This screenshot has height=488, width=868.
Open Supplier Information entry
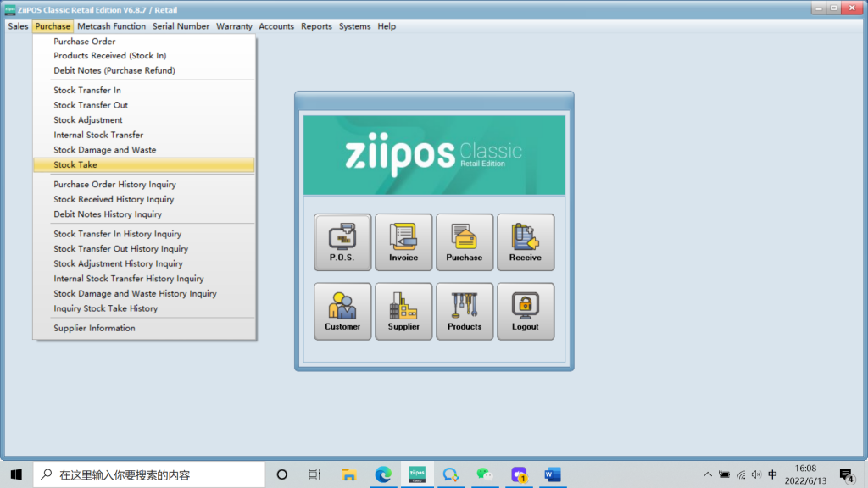pos(94,329)
